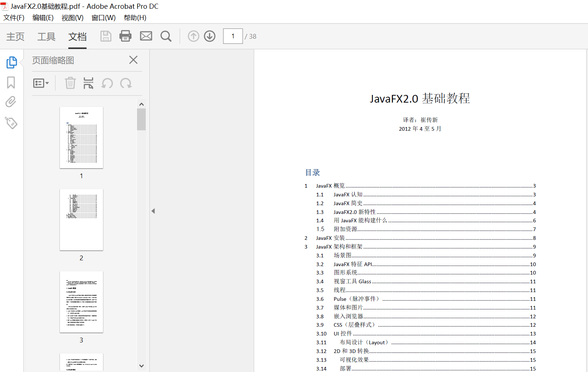The width and height of the screenshot is (588, 372).
Task: Open the Attachments paperclip panel
Action: (11, 102)
